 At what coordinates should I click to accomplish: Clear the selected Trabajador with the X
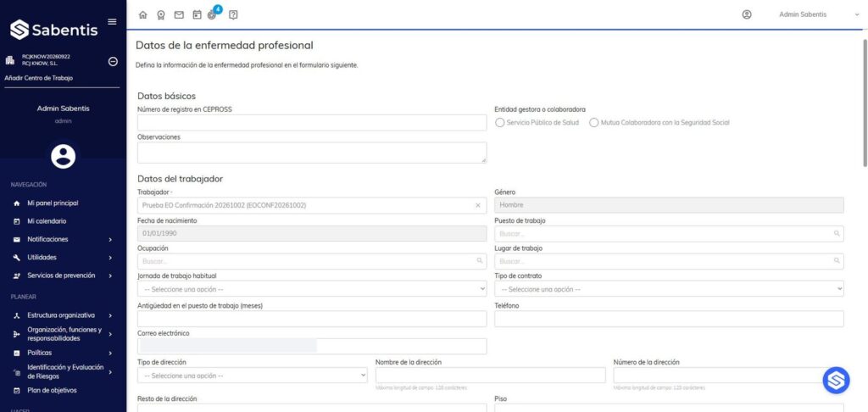pyautogui.click(x=478, y=205)
